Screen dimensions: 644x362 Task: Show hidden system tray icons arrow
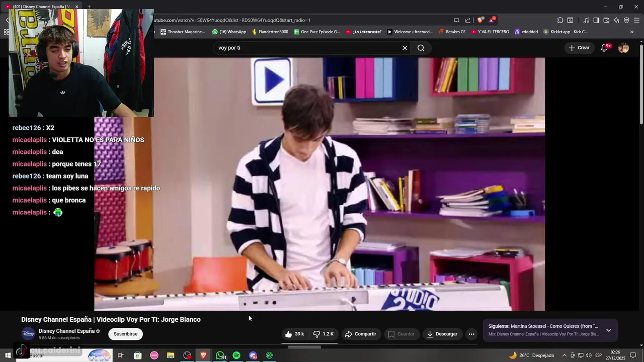click(564, 355)
